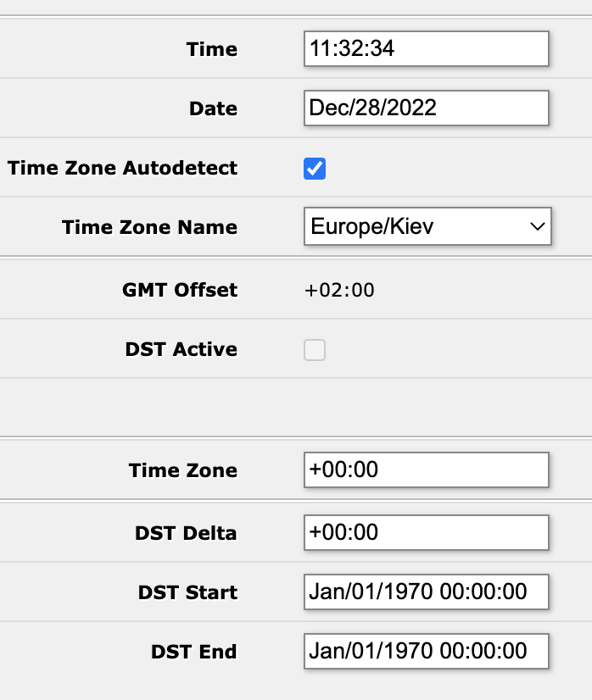Viewport: 592px width, 700px height.
Task: Open the Time Zone Name dropdown
Action: pos(427,227)
